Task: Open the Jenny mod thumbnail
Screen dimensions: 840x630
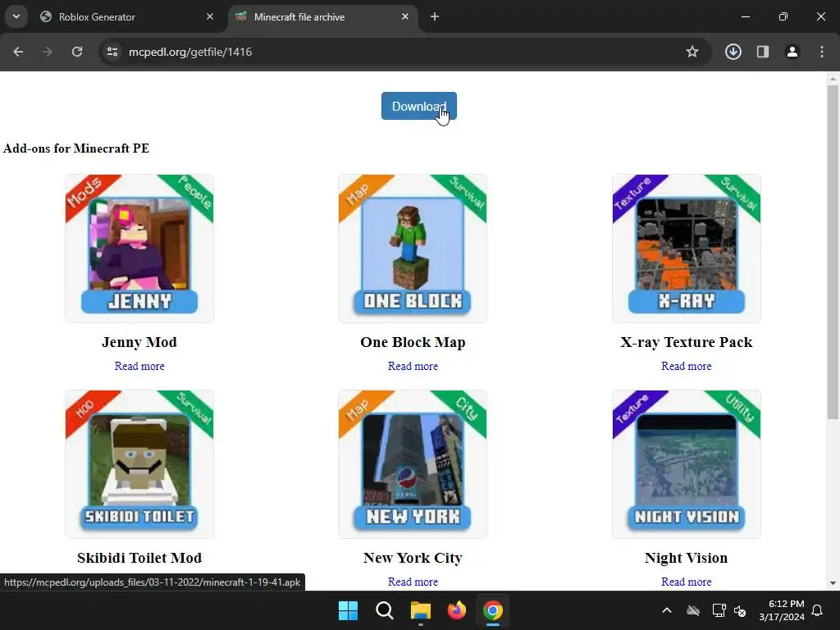Action: tap(139, 249)
